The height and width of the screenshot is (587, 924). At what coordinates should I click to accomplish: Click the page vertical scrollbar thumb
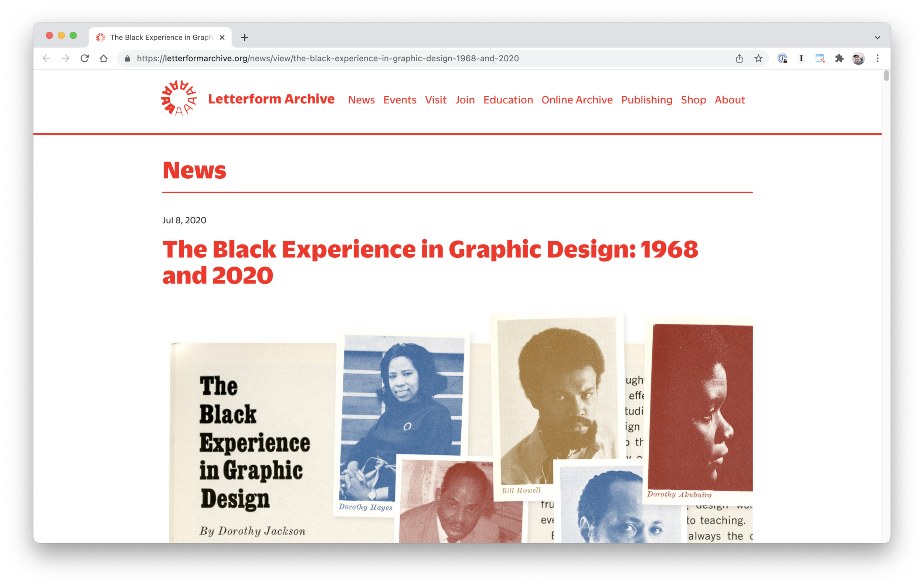click(886, 76)
